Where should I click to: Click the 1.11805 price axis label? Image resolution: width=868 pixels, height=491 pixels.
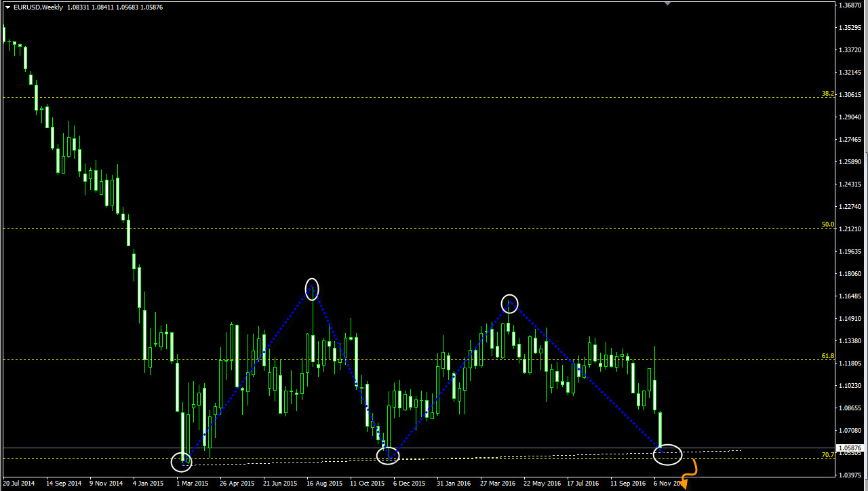pyautogui.click(x=850, y=364)
